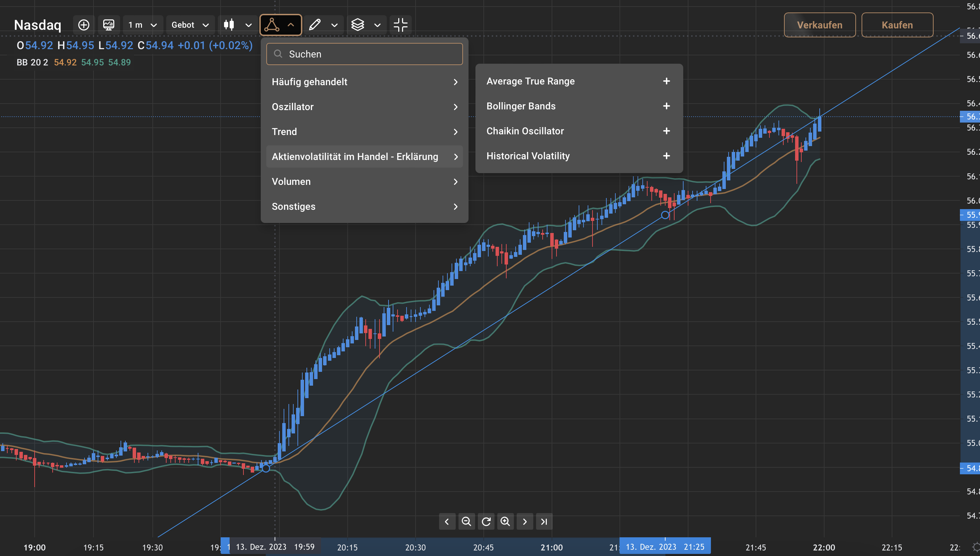Open the Sonstiges category
This screenshot has height=556, width=980.
364,207
